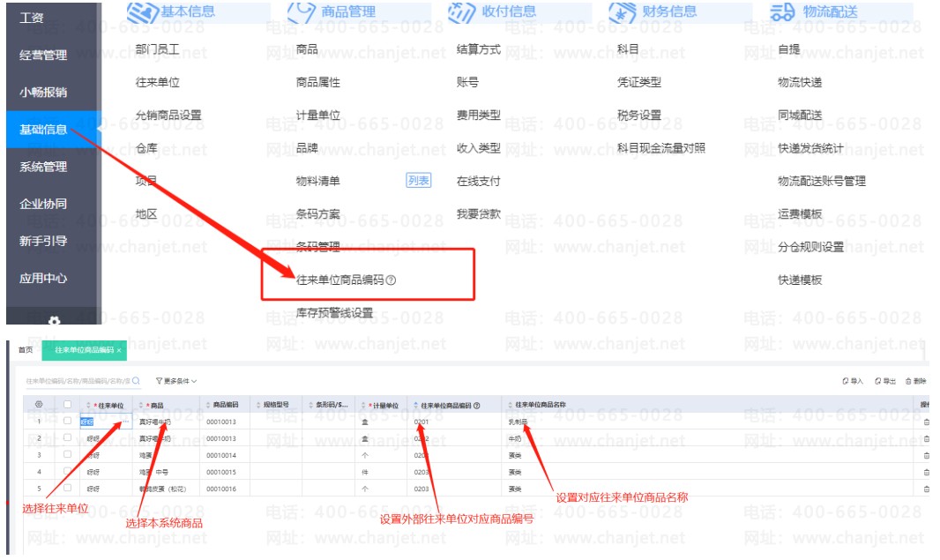This screenshot has height=560, width=940.
Task: Check the checkbox for row 5
Action: click(67, 488)
